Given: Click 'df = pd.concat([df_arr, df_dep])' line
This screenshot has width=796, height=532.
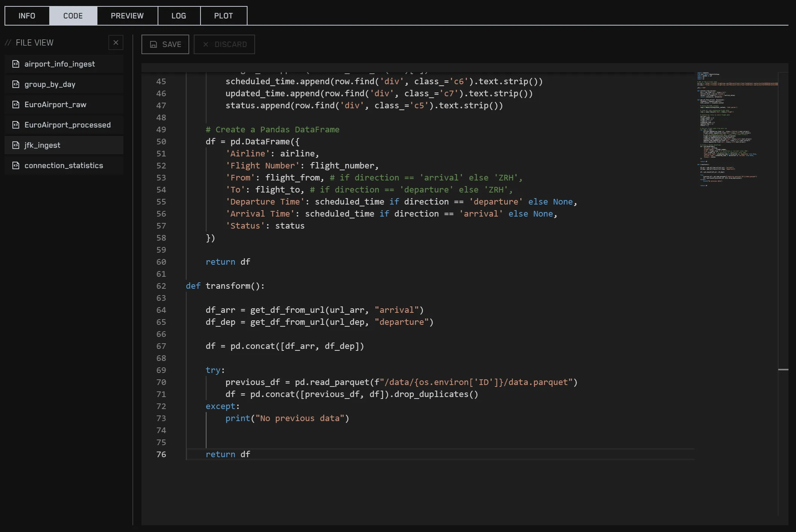Looking at the screenshot, I should [285, 346].
